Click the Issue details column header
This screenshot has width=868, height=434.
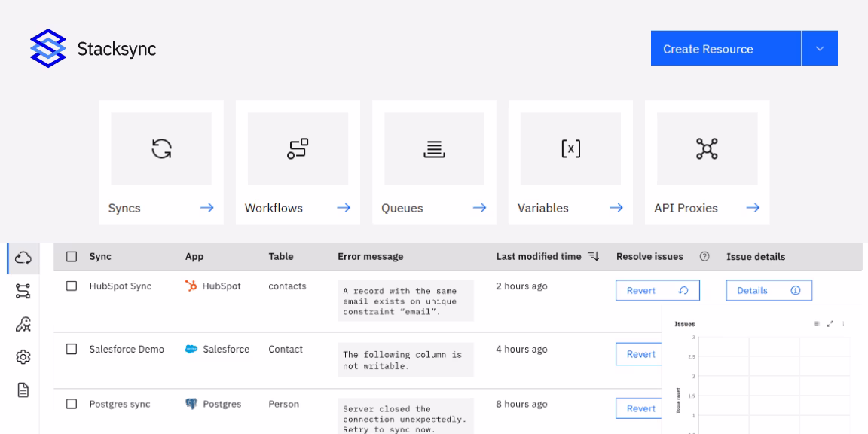[756, 257]
